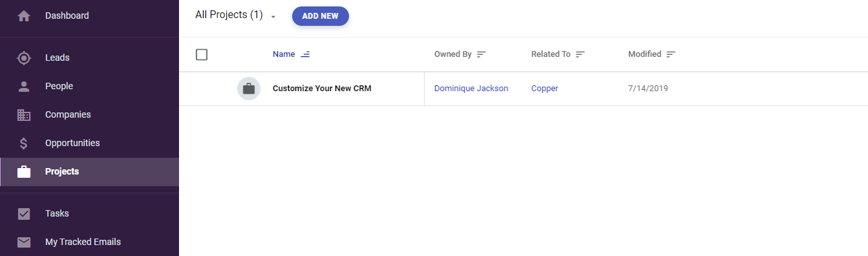Open the Copper related company link
This screenshot has height=256, width=868.
click(x=545, y=89)
